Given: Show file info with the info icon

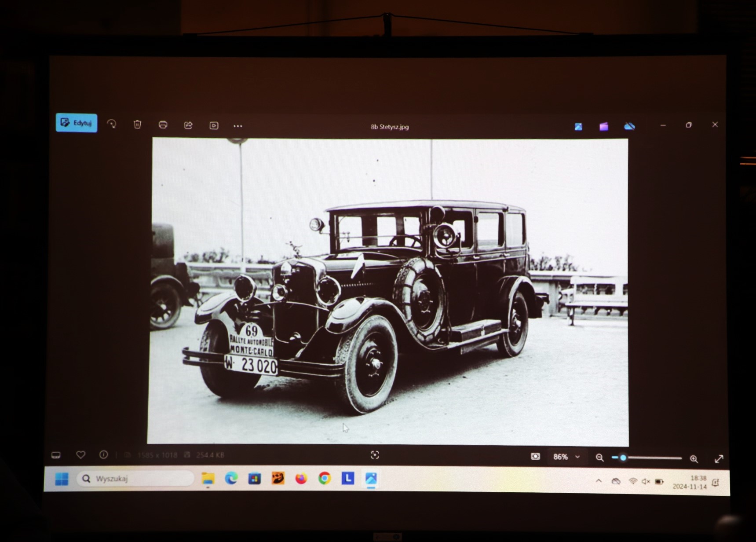Looking at the screenshot, I should [x=104, y=454].
